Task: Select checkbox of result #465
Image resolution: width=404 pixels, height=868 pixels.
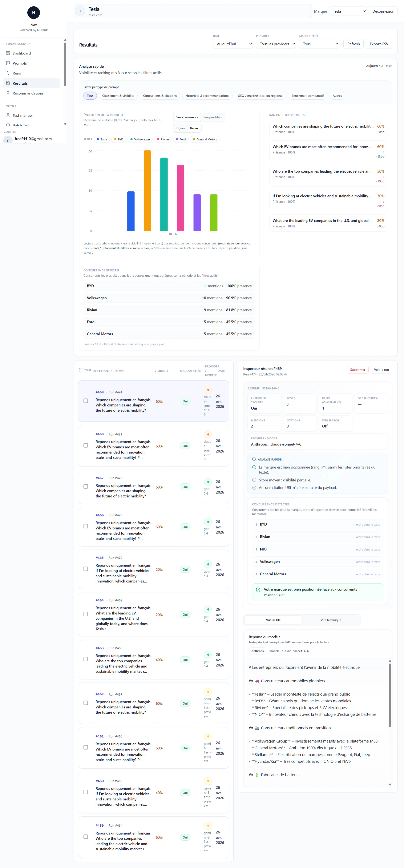Action: pos(85,569)
